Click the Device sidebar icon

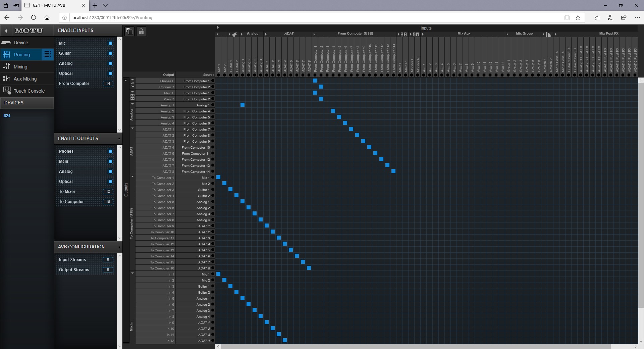[x=6, y=43]
